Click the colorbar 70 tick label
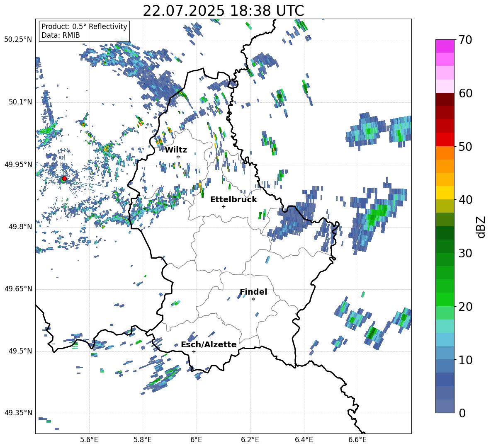The height and width of the screenshot is (448, 491). [x=465, y=40]
